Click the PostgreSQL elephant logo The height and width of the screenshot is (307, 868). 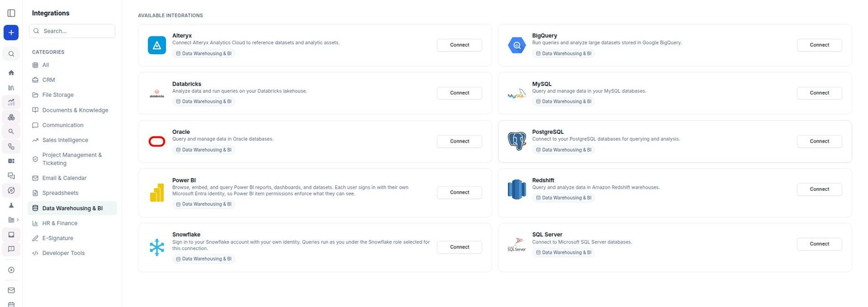[x=516, y=142]
